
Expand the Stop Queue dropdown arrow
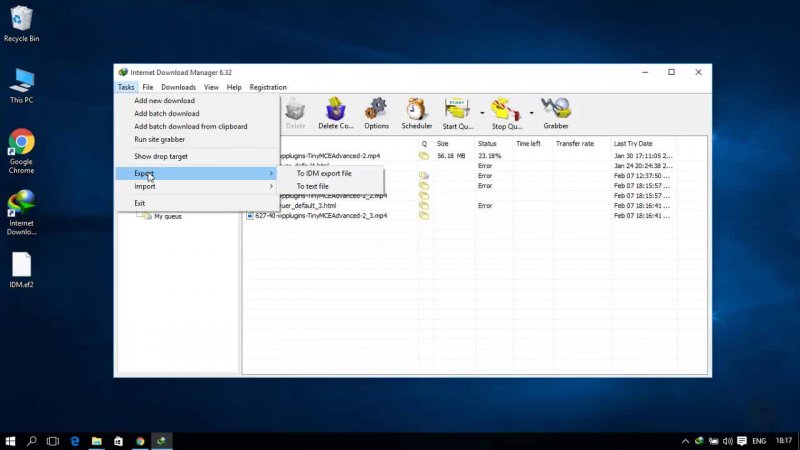pyautogui.click(x=531, y=113)
